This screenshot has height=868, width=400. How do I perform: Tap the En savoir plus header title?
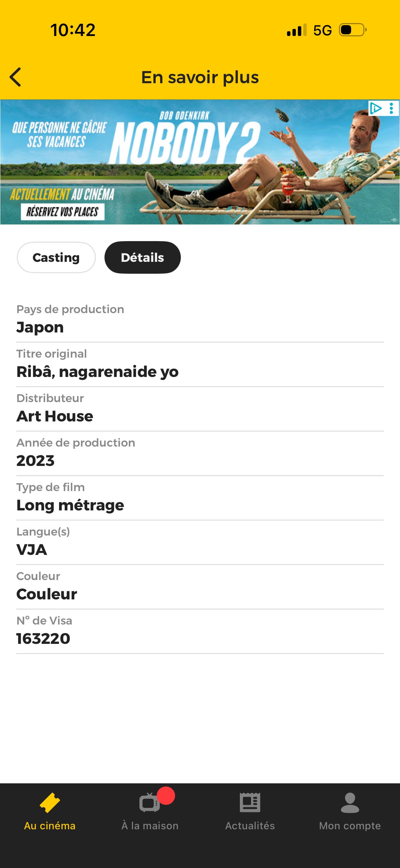(200, 77)
